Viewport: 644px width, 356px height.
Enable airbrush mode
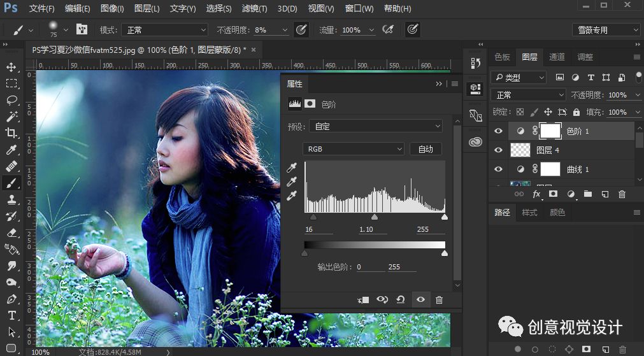(388, 29)
